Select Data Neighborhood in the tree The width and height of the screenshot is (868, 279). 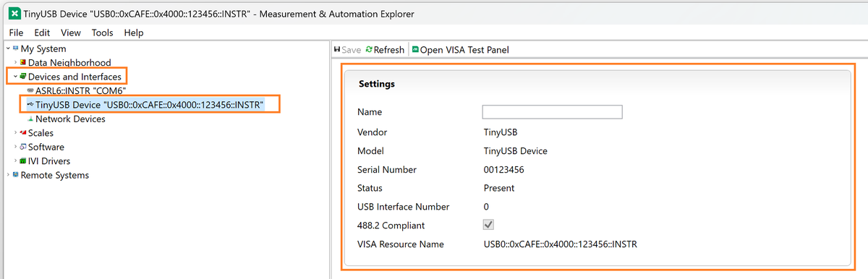[69, 63]
